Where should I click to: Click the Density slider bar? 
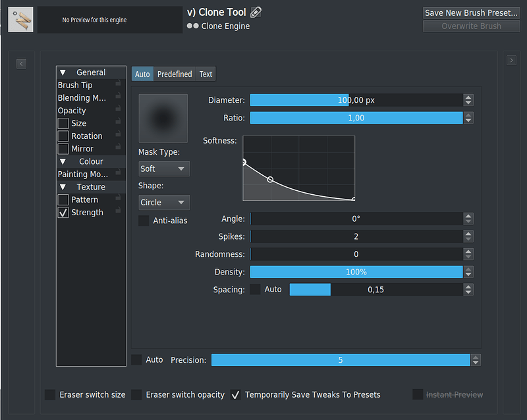tap(356, 272)
